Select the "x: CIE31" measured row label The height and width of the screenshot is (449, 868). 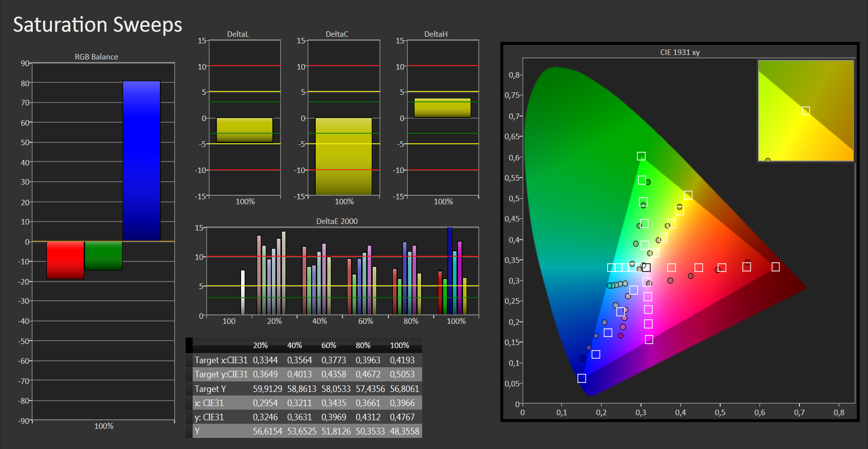coord(209,403)
